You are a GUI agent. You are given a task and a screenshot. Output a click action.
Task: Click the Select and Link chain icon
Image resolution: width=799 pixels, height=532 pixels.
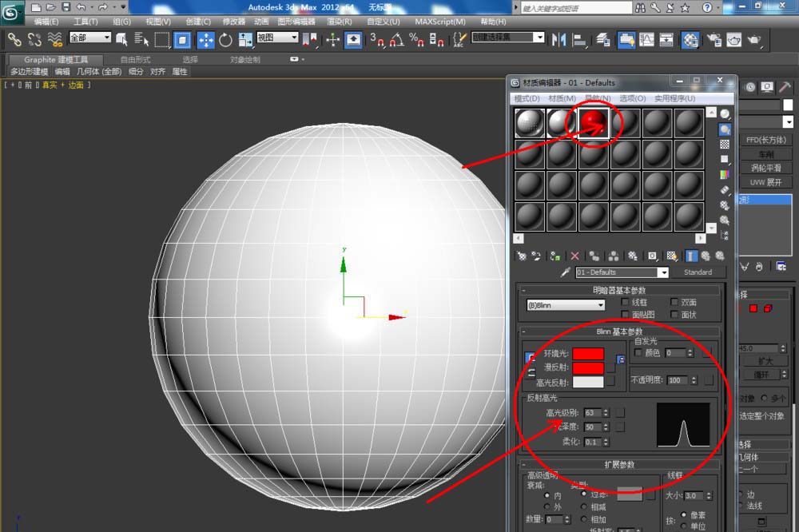14,40
